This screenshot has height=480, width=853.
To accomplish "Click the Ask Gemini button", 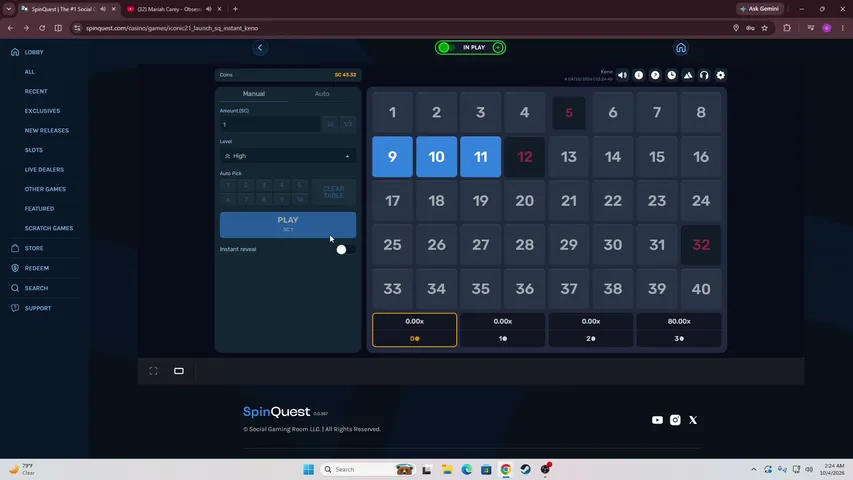I will 760,9.
